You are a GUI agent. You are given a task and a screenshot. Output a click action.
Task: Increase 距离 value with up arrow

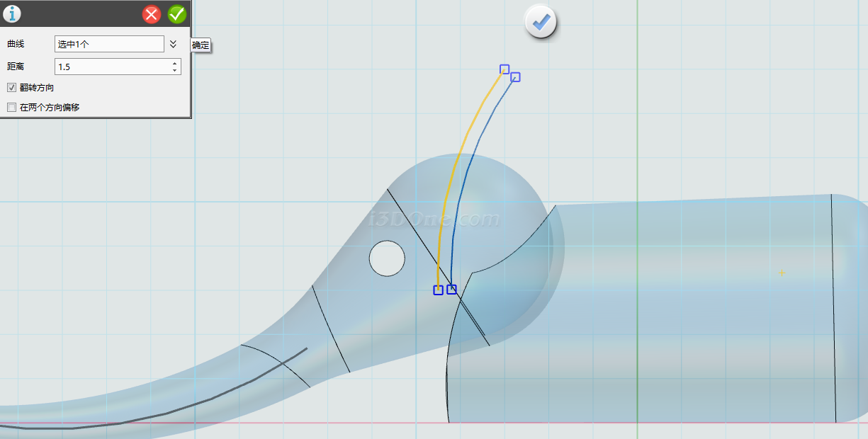(174, 63)
